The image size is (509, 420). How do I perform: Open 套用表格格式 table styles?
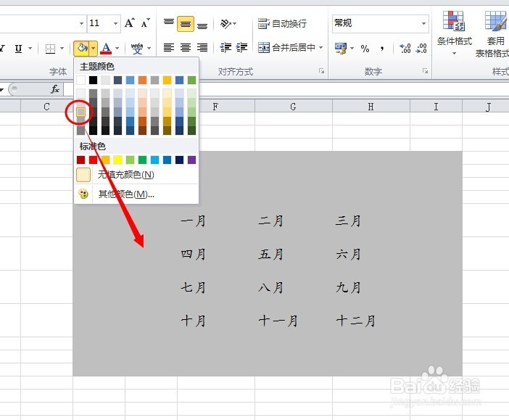point(494,34)
